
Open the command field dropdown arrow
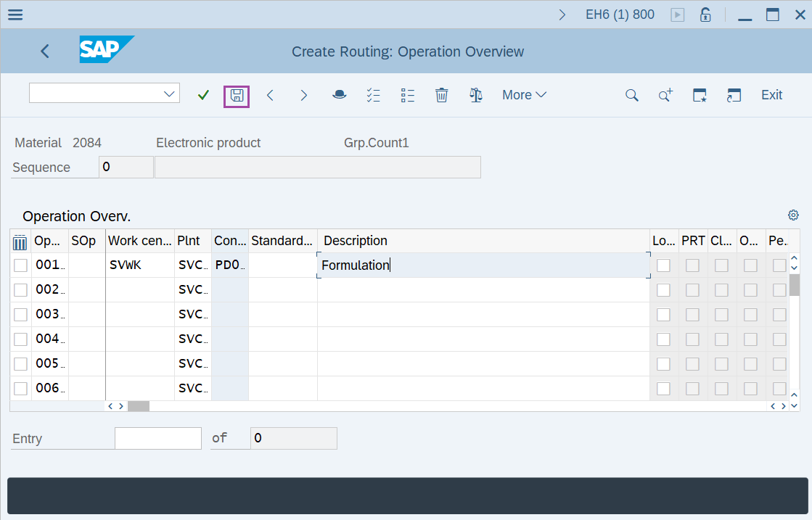(x=168, y=93)
